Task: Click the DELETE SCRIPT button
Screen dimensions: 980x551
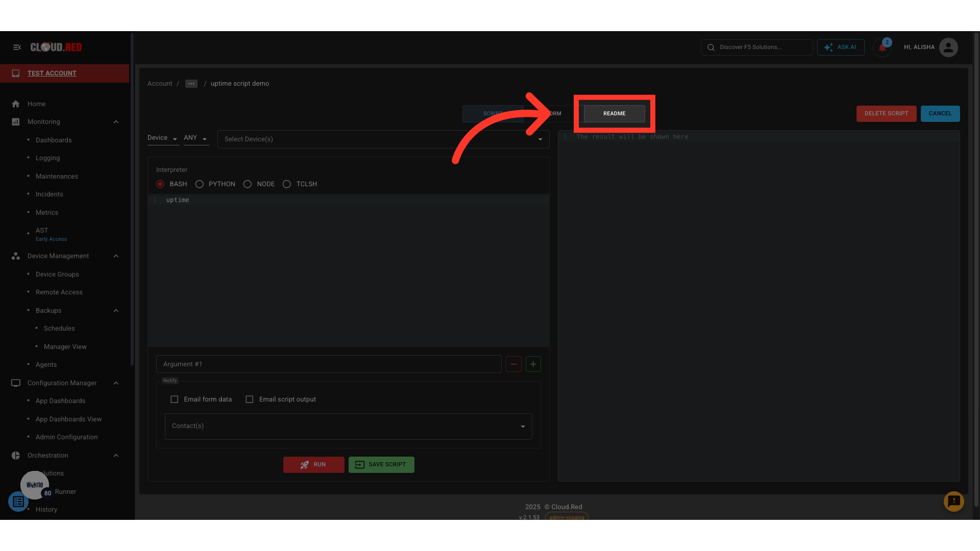Action: click(x=886, y=113)
